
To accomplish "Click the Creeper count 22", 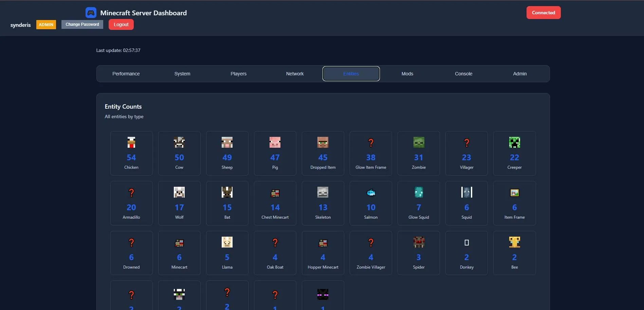I will (514, 158).
